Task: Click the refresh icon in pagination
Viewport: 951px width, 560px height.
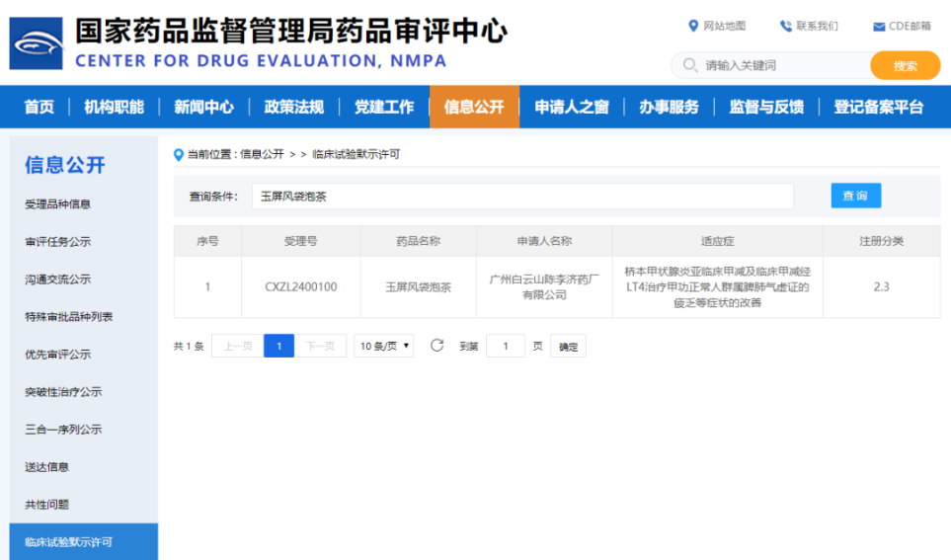Action: point(436,346)
